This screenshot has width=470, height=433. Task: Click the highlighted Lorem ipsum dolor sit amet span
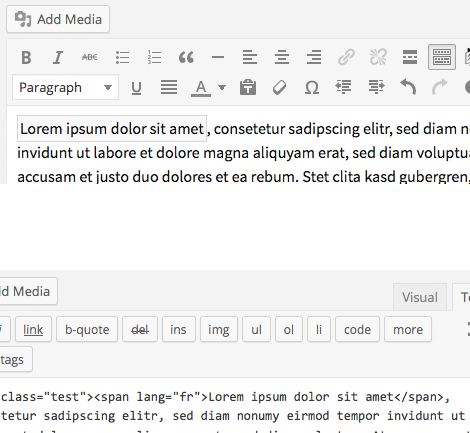click(112, 129)
